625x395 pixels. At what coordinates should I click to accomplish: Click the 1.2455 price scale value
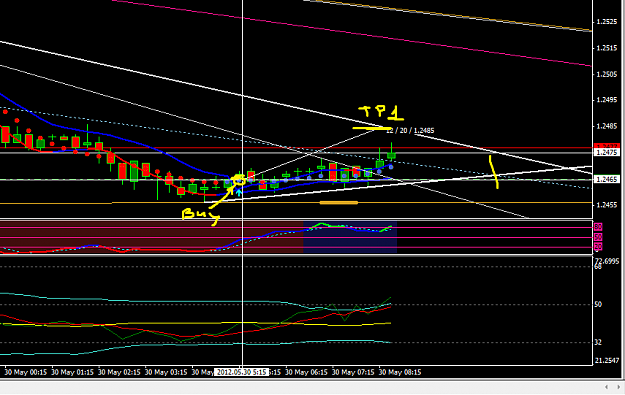point(607,205)
